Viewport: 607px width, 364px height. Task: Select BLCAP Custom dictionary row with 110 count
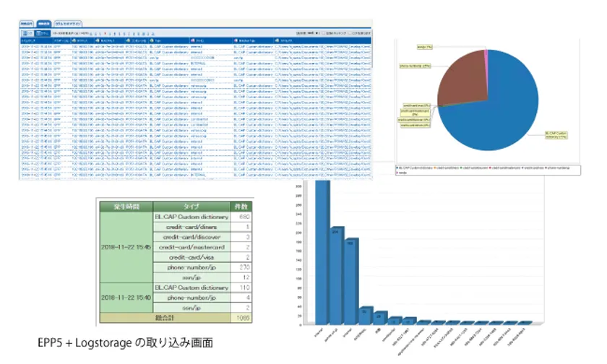(x=203, y=287)
